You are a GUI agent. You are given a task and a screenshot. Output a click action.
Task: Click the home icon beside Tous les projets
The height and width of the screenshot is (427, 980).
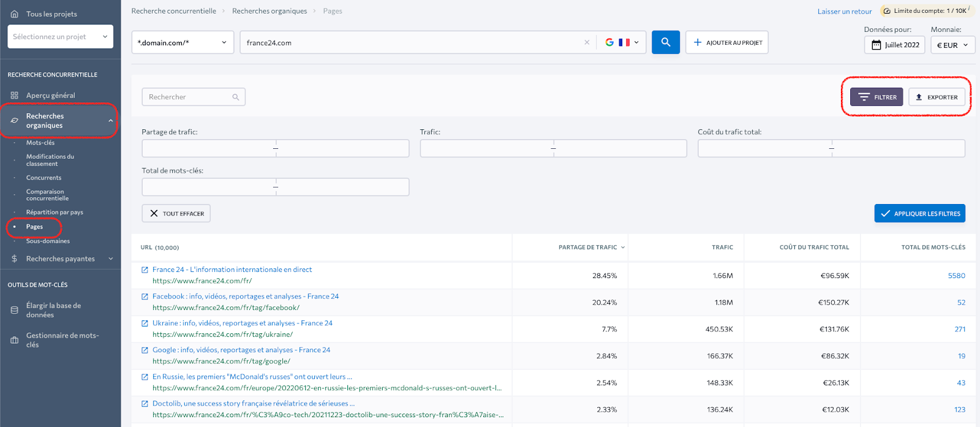(14, 13)
